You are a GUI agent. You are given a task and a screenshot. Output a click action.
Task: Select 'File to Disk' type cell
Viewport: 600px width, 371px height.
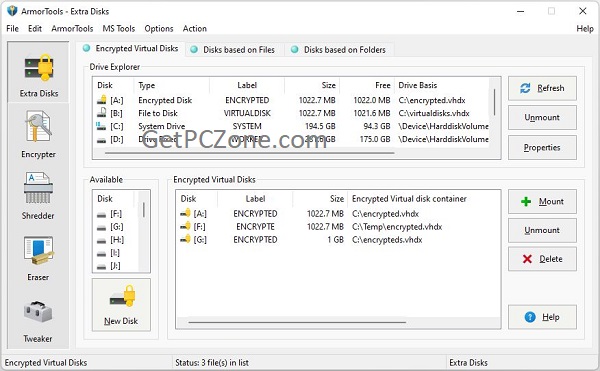158,113
